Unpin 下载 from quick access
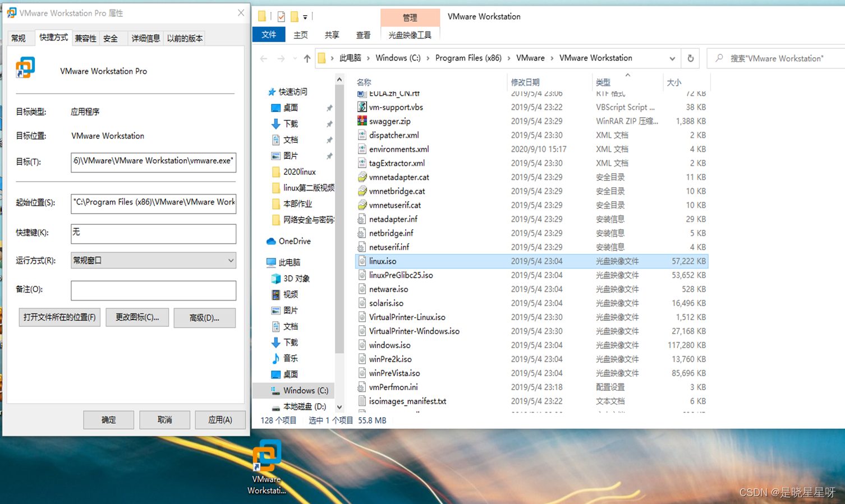The width and height of the screenshot is (845, 504). point(329,124)
